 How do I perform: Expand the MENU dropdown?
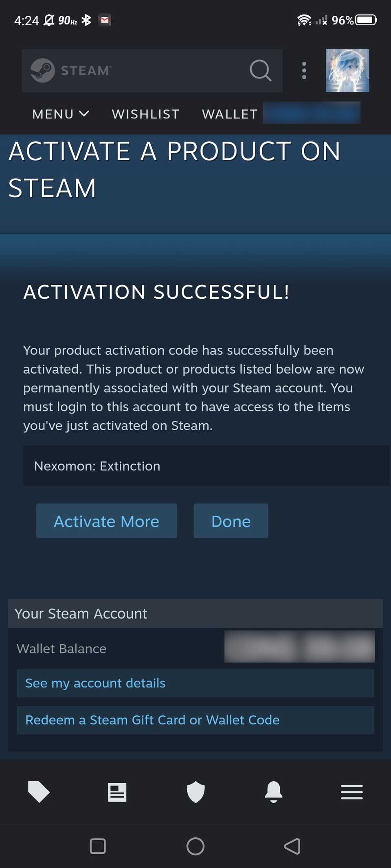point(61,114)
